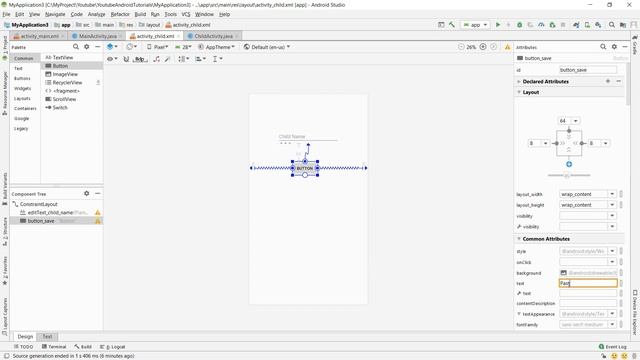Open Event Log
This screenshot has width=640, height=360.
point(612,347)
